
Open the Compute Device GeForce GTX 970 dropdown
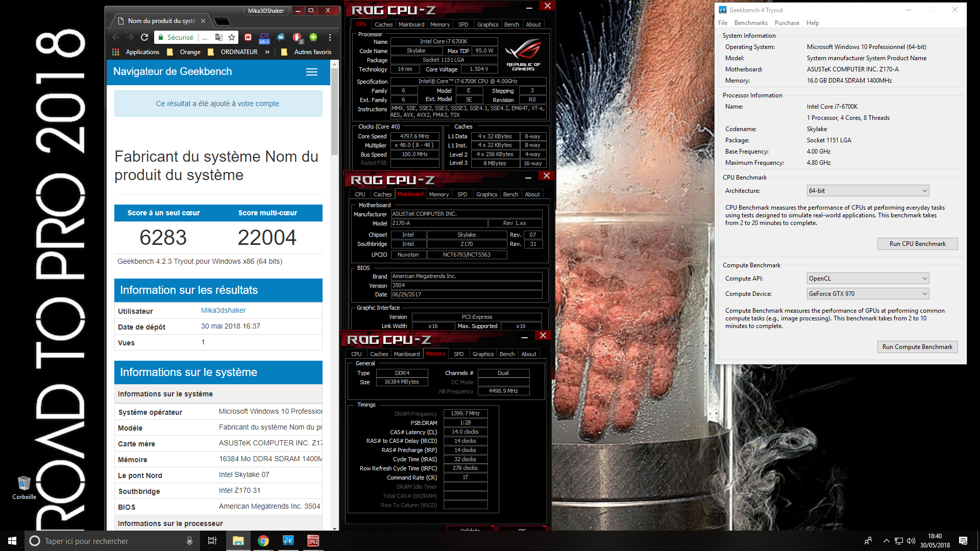(x=868, y=294)
